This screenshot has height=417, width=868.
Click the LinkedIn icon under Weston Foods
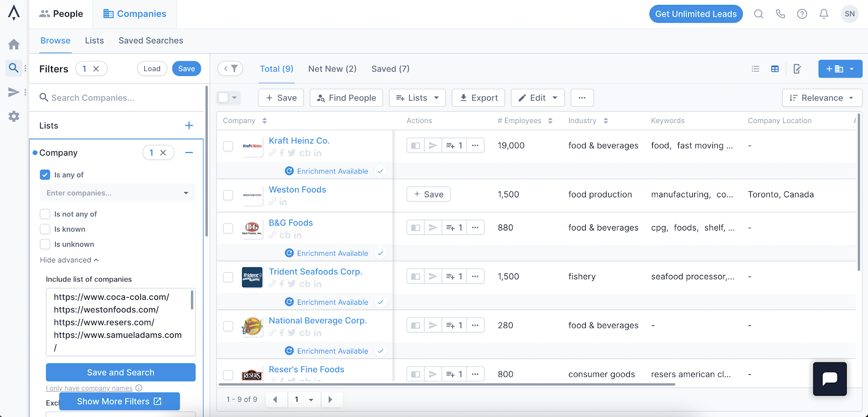[283, 202]
